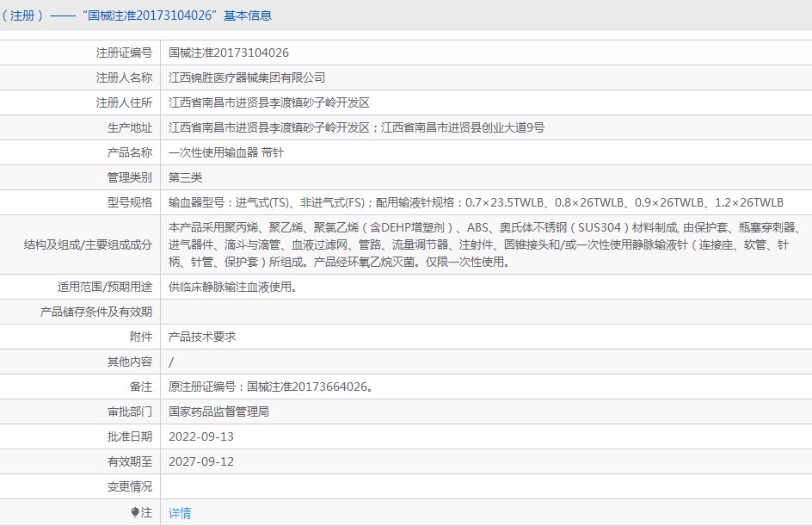Click the 批准日期 row label
The width and height of the screenshot is (812, 526).
[x=130, y=436]
